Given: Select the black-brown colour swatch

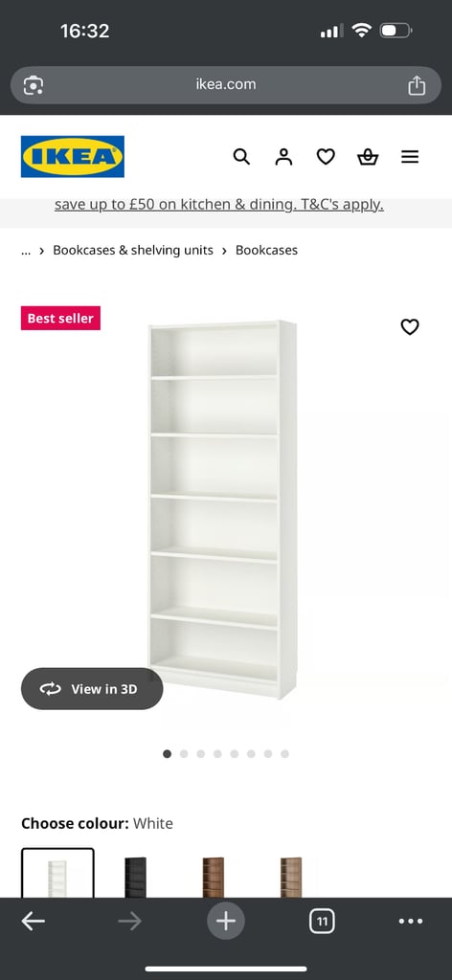Looking at the screenshot, I should (135, 877).
